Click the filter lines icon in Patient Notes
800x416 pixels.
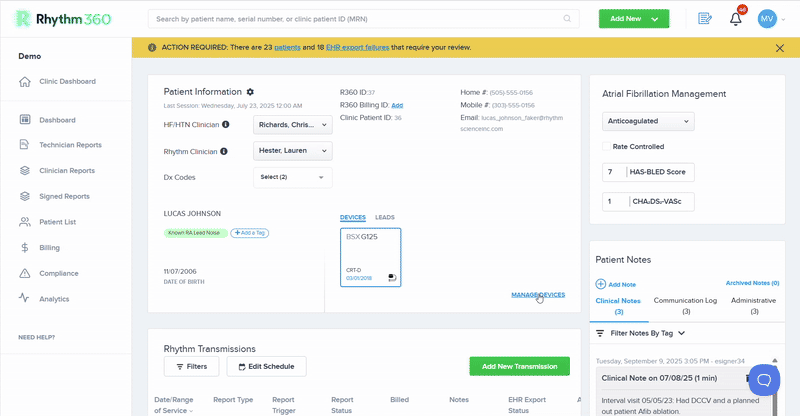(x=600, y=333)
